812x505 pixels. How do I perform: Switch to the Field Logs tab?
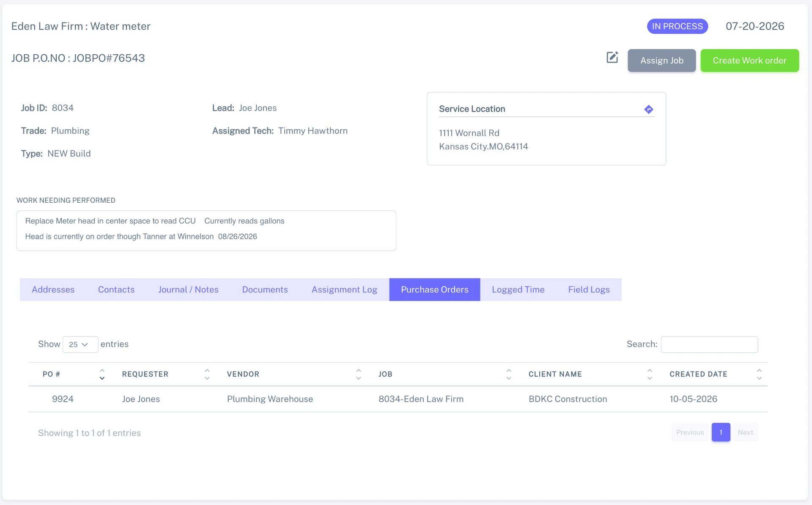pyautogui.click(x=589, y=290)
